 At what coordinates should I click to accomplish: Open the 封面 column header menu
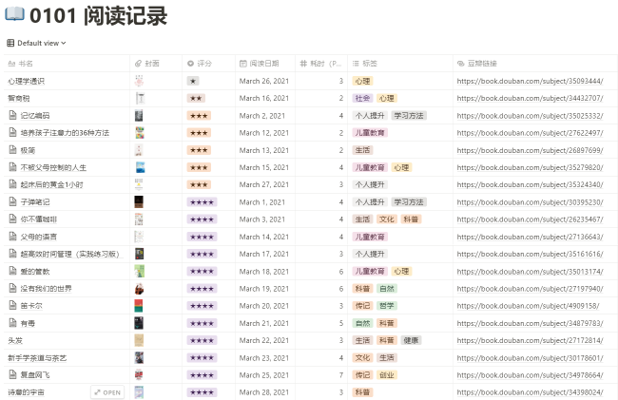156,63
